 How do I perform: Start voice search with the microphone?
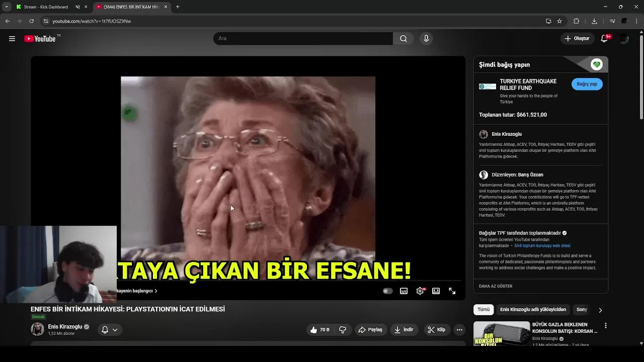426,39
